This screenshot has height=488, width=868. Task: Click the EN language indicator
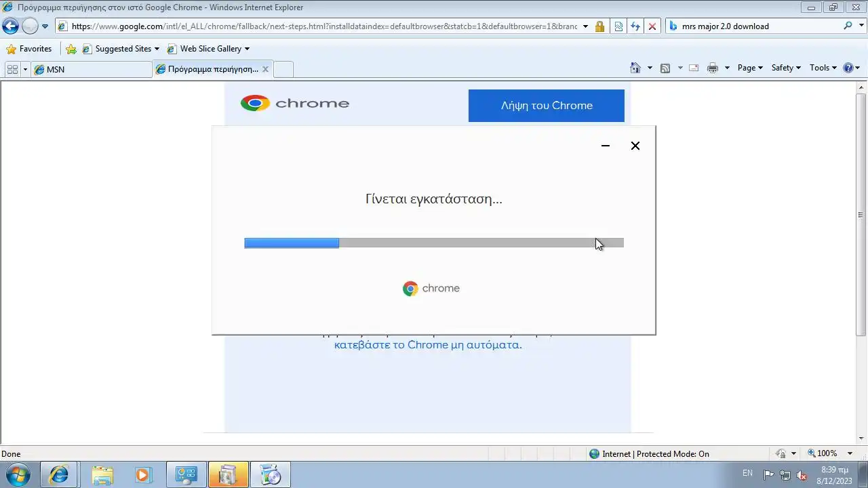[x=747, y=473]
